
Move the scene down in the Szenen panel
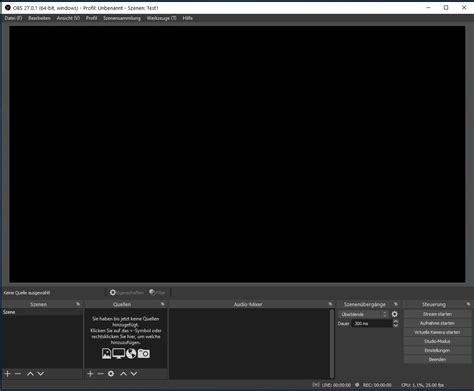click(x=41, y=373)
